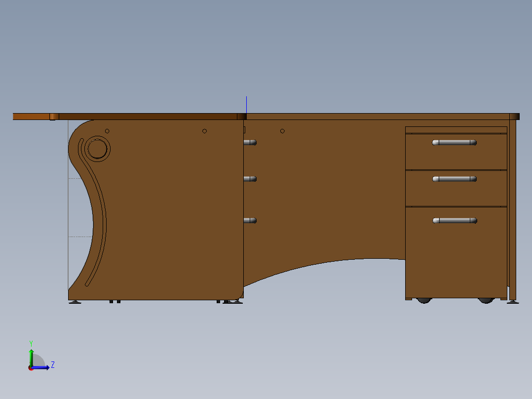Viewport: 532px width, 399px height.
Task: Pick the partially hidden top handle behind left panel
Action: coord(250,143)
